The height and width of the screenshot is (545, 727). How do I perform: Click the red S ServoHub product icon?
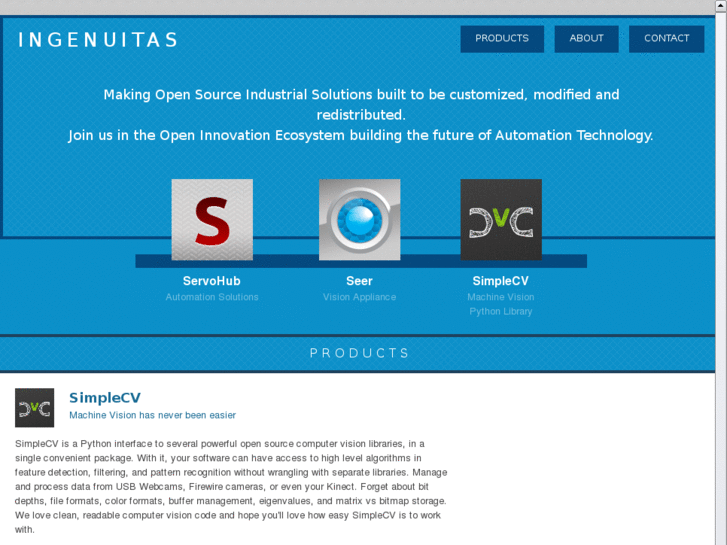click(x=212, y=220)
